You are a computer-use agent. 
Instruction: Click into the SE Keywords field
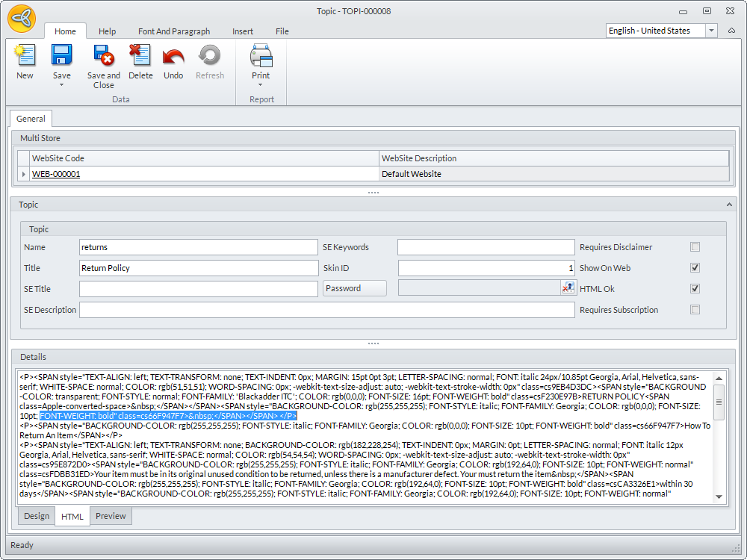click(486, 247)
